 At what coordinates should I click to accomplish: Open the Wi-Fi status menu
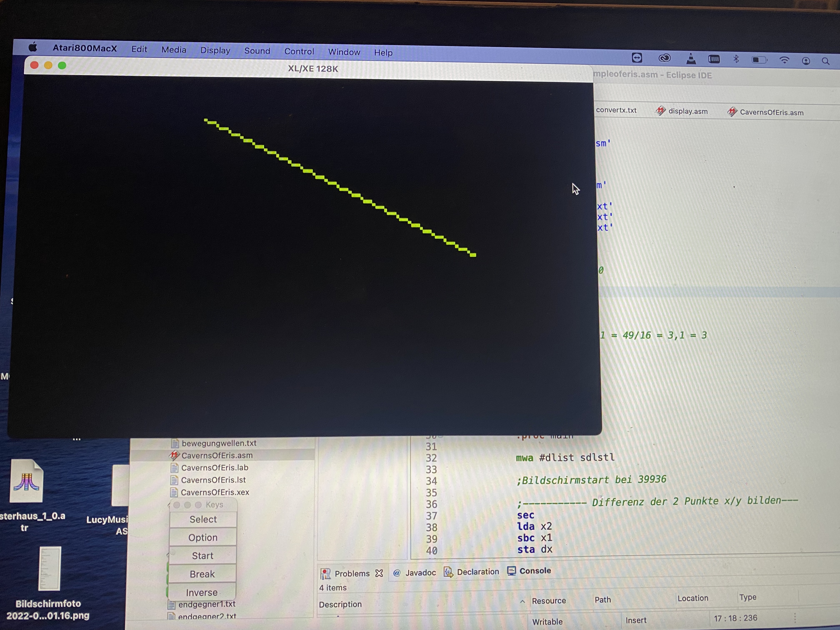coord(784,60)
